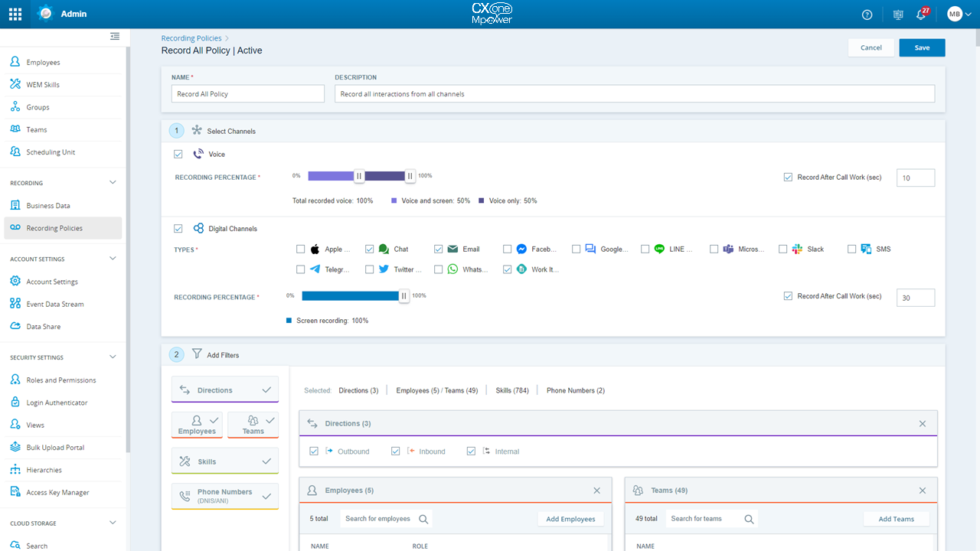Click the monitor/display icon in the top bar

[x=897, y=14]
